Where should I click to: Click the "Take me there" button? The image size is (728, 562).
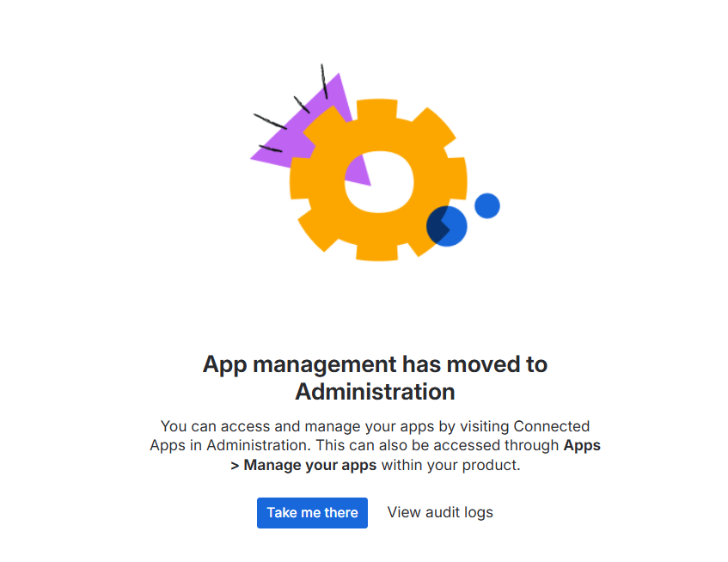pos(312,512)
